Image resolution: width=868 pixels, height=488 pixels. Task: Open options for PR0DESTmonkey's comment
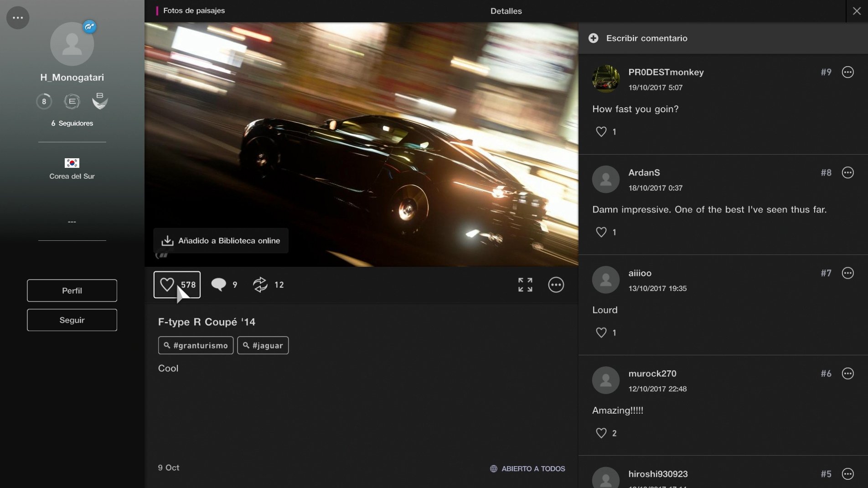(847, 72)
